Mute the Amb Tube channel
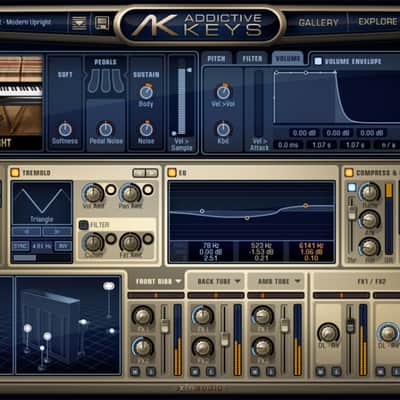Viewport: 400px width, 400px height. click(x=255, y=371)
